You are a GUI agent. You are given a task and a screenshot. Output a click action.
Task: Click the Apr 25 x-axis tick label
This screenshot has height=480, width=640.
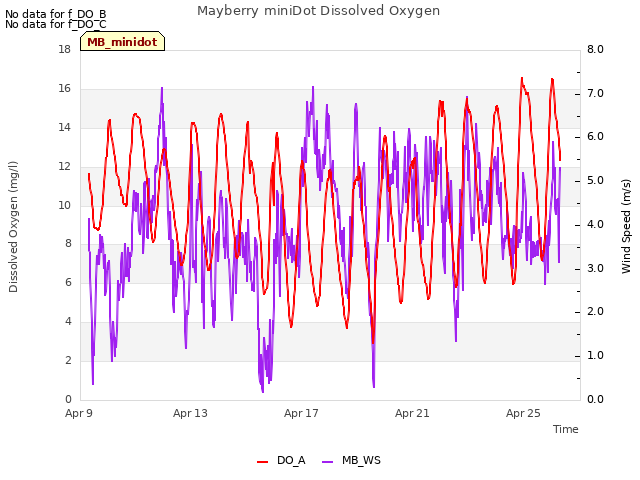523,413
